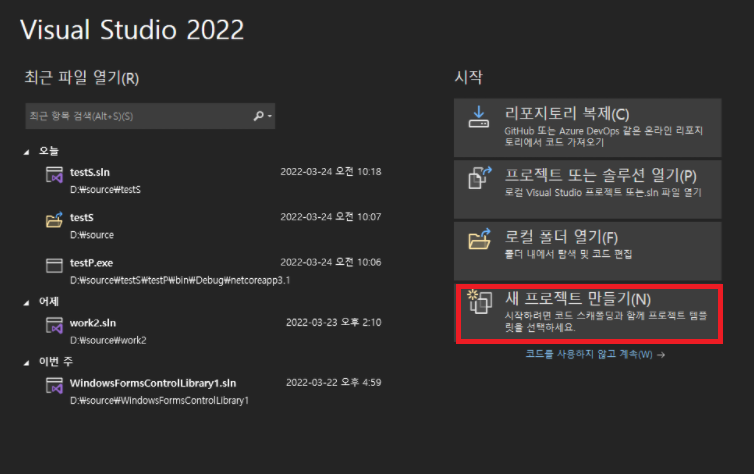Click the path D:\source\testS
This screenshot has width=754, height=474.
pos(105,189)
